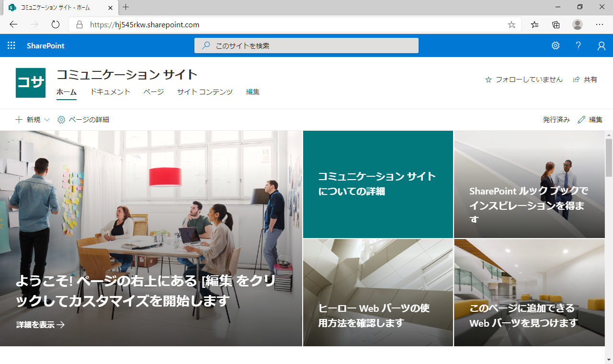The image size is (613, 364).
Task: Click the plus icon beside 新規
Action: pyautogui.click(x=19, y=120)
